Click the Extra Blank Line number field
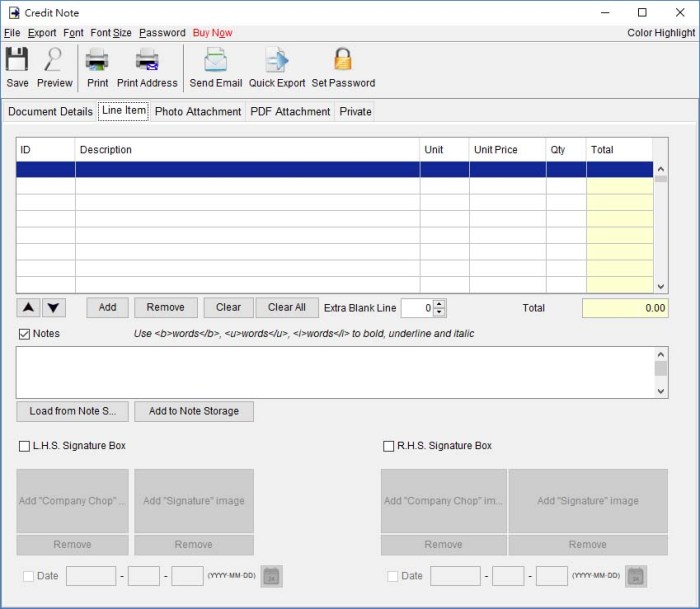 [417, 308]
